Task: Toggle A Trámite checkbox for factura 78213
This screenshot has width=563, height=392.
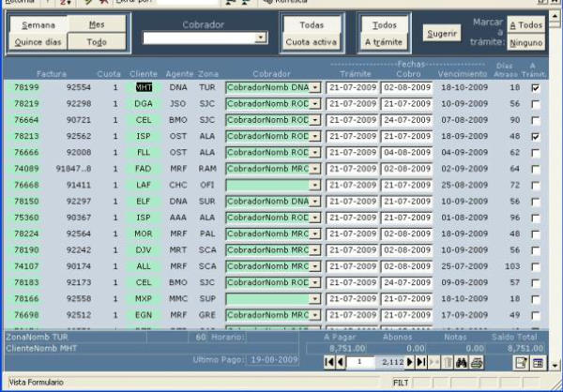Action: pos(536,136)
